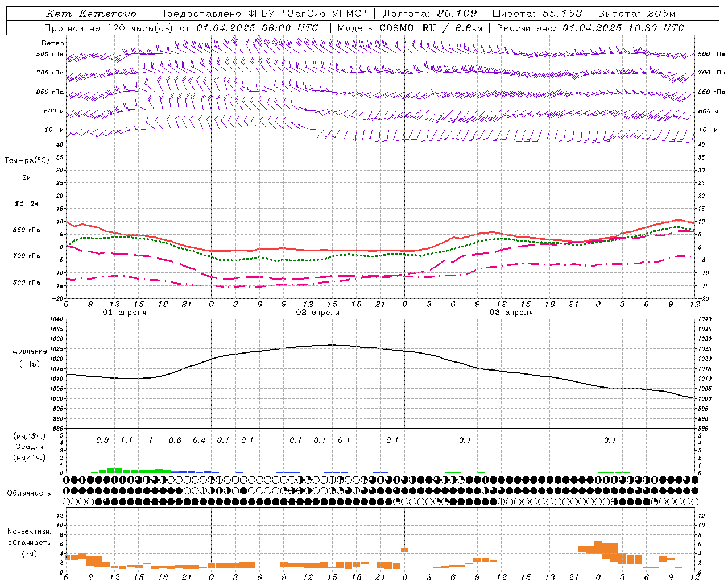Click the 500 м wind level label at left
Image resolution: width=728 pixels, height=582 pixels.
54,111
